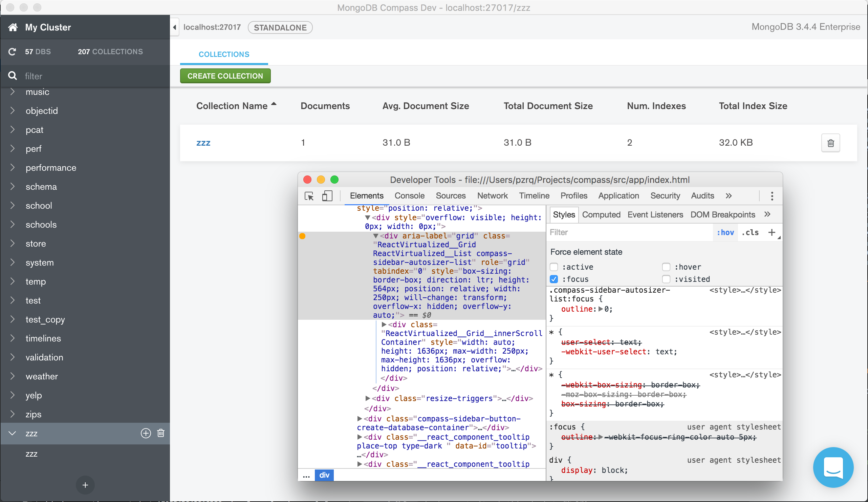Click the home icon beside My Cluster
868x502 pixels.
click(x=13, y=27)
